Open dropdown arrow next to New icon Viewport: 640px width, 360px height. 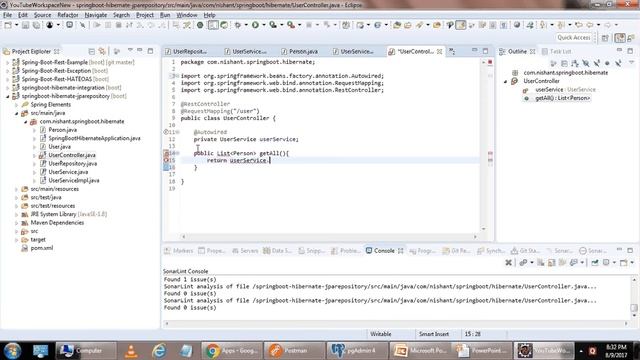(x=16, y=25)
